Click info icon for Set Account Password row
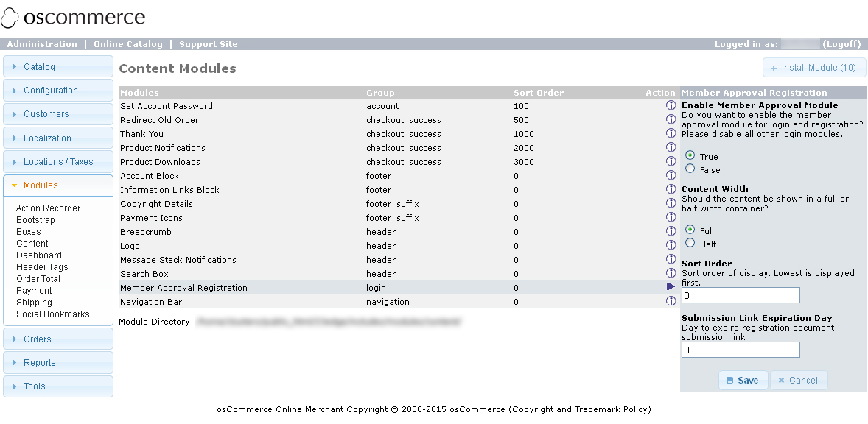 click(671, 105)
